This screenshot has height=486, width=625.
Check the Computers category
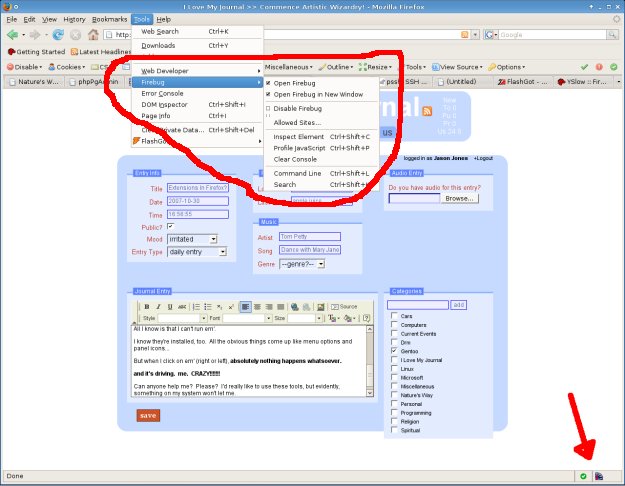point(394,325)
